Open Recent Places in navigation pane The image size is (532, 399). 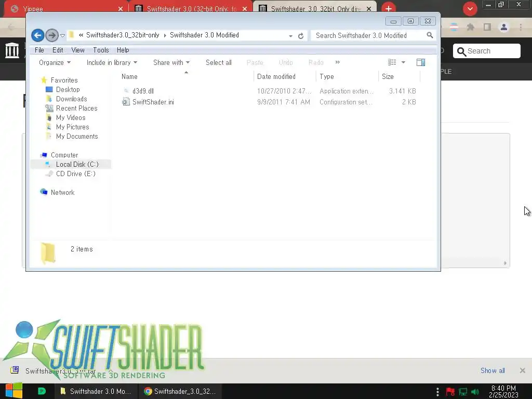(x=77, y=108)
